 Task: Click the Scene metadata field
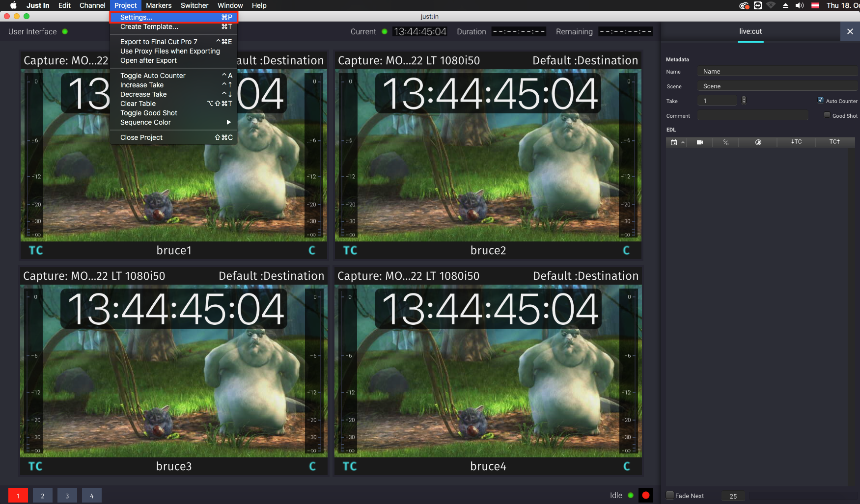(777, 86)
